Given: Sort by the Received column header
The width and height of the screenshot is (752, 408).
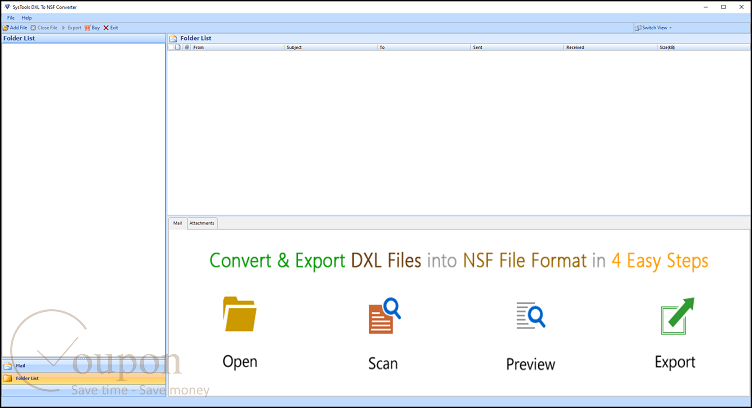Looking at the screenshot, I should point(611,47).
